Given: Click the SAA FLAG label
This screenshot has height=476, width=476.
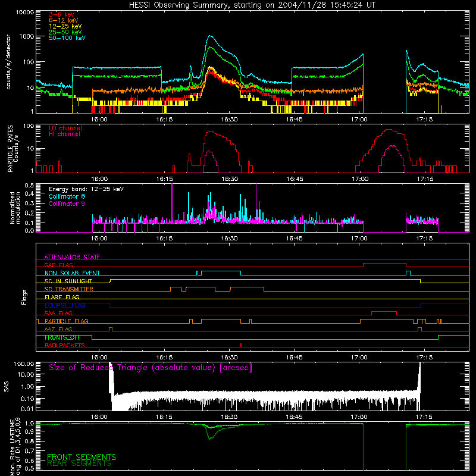Looking at the screenshot, I should click(x=58, y=313).
